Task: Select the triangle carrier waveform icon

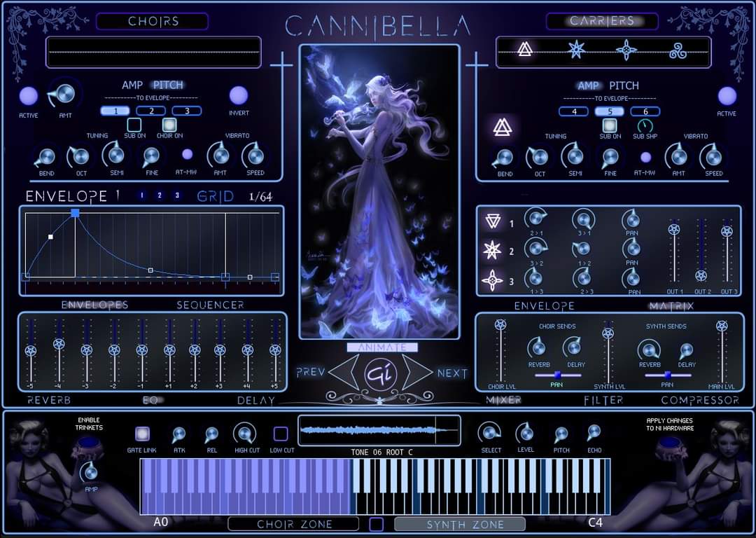Action: click(x=524, y=49)
